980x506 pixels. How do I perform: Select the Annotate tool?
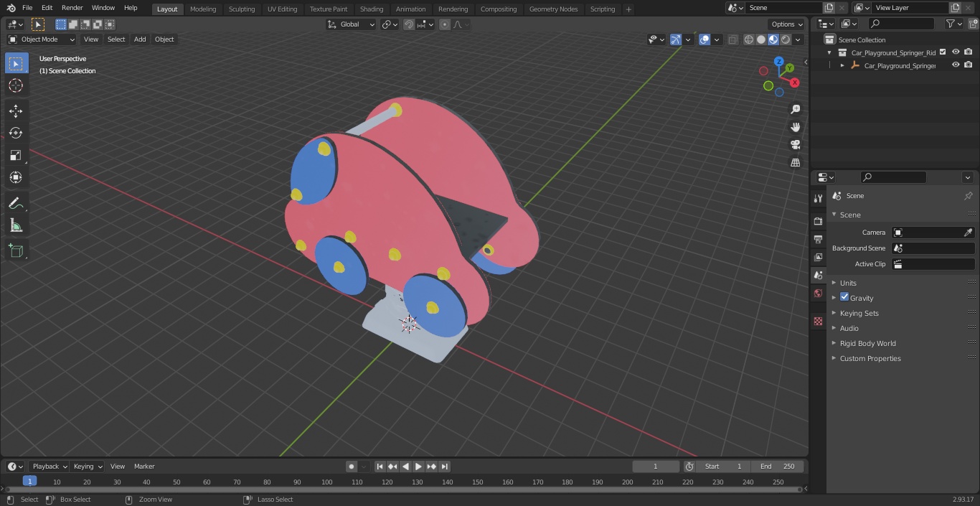point(16,204)
